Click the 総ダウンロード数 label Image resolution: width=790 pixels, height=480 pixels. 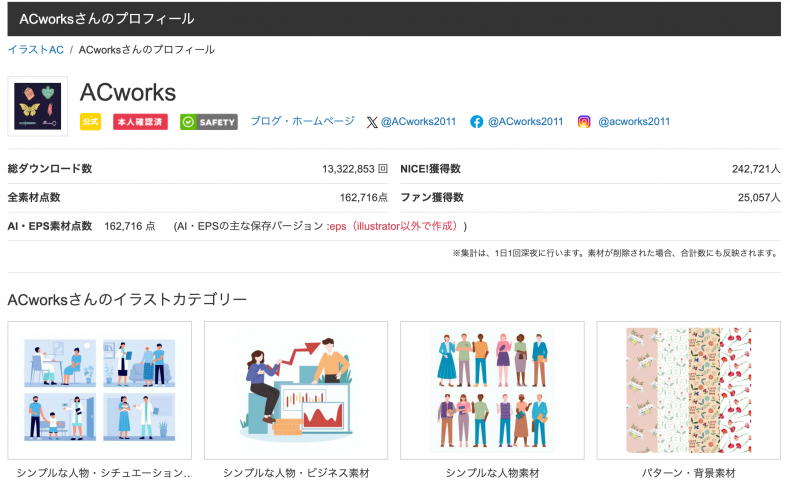pos(49,169)
